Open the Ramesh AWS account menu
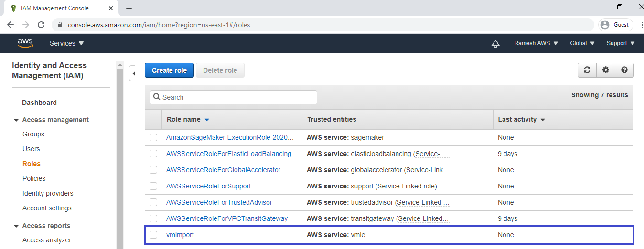 (x=536, y=43)
